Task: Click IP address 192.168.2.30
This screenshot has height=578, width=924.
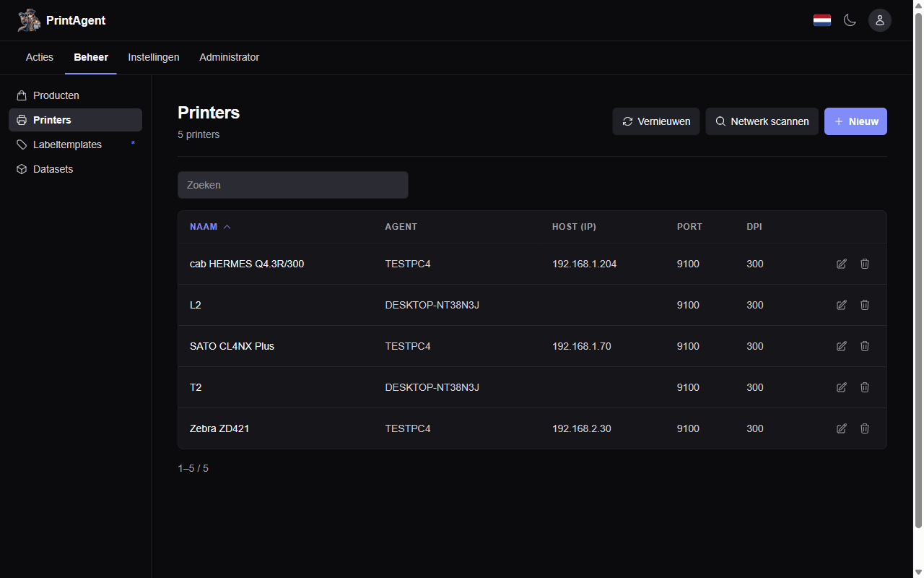Action: (x=581, y=428)
